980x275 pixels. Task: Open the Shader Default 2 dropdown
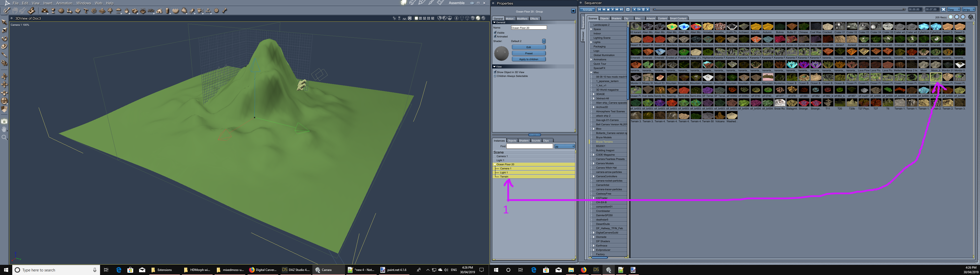pos(544,41)
